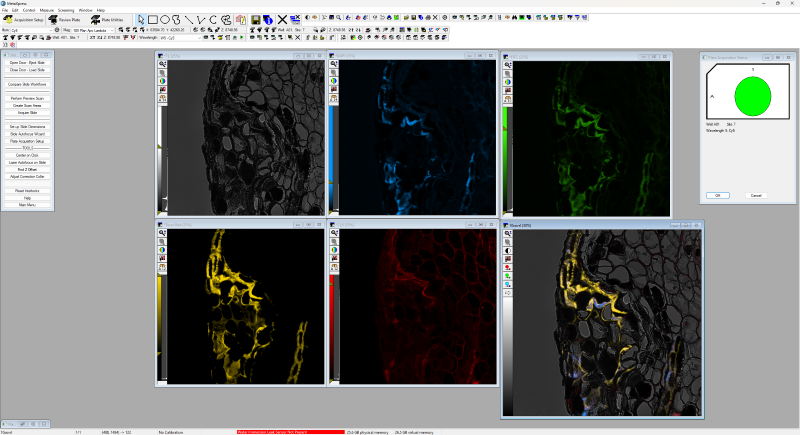Select the straight line drawing tool
Viewport: 800px width, 435px height.
coord(189,19)
